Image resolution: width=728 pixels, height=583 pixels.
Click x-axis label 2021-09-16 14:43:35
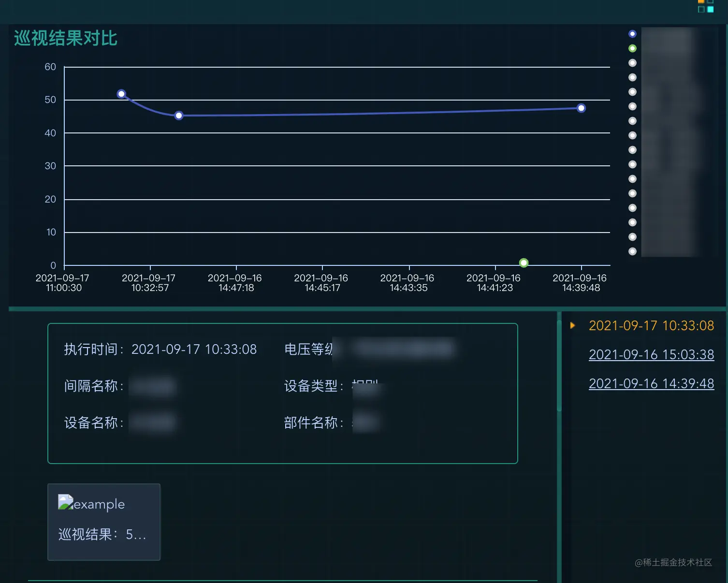[408, 283]
